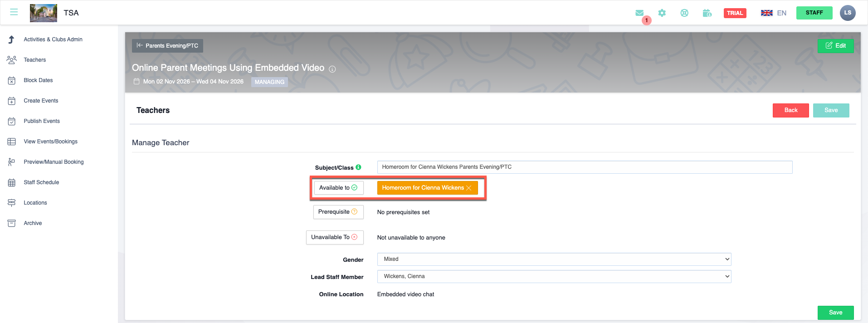
Task: Open the EN language selector
Action: 774,13
